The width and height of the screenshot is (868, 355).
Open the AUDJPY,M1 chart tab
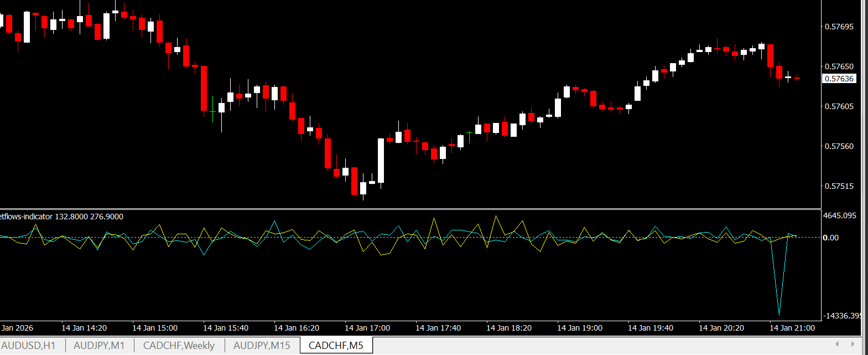coord(99,346)
